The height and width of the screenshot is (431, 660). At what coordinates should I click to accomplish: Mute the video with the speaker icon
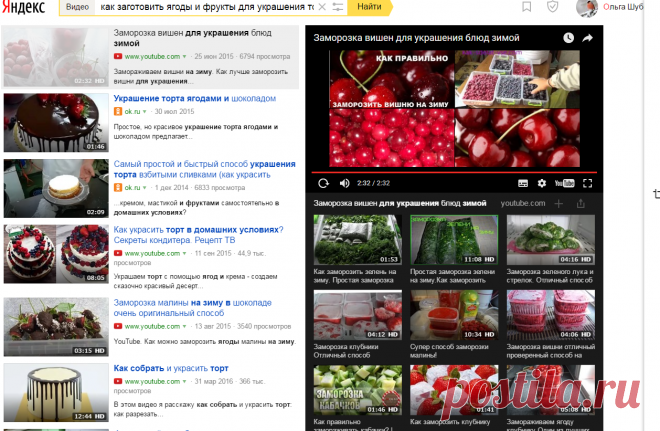pos(345,183)
